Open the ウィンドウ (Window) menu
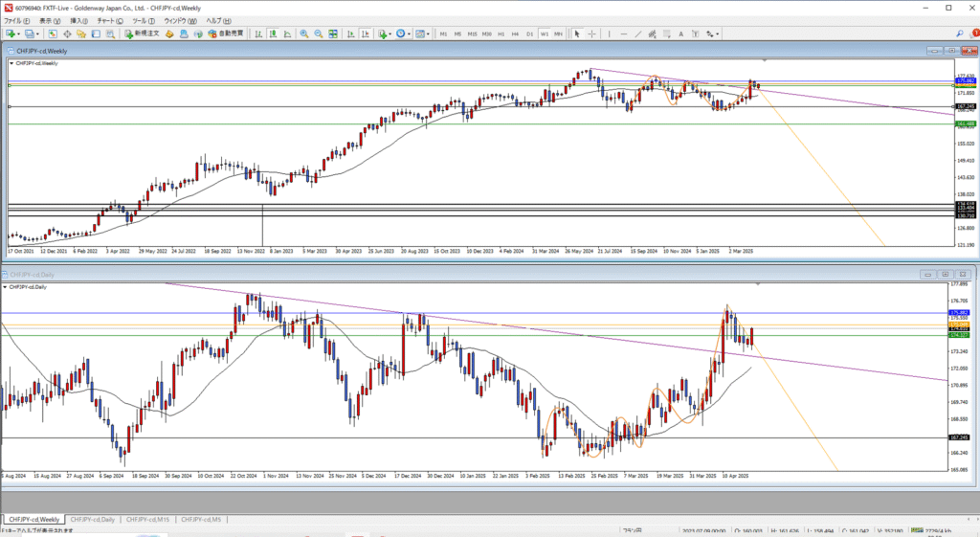This screenshot has height=537, width=980. coord(180,21)
